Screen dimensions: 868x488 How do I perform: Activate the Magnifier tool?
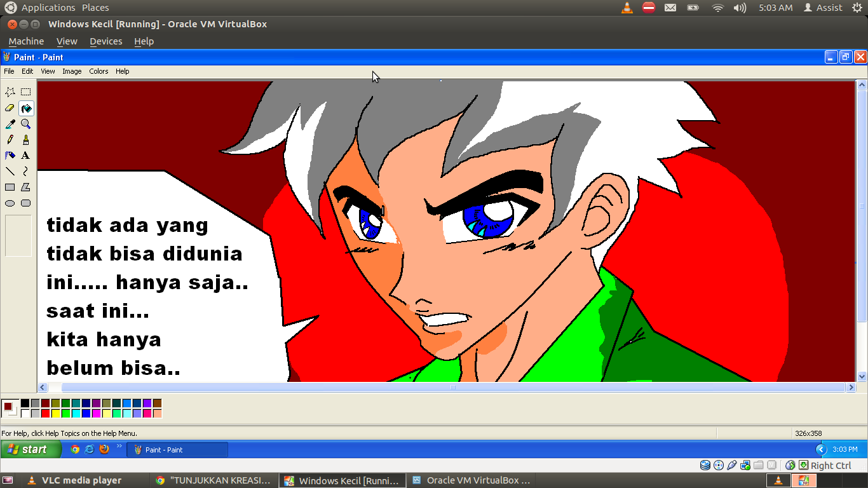click(x=26, y=124)
